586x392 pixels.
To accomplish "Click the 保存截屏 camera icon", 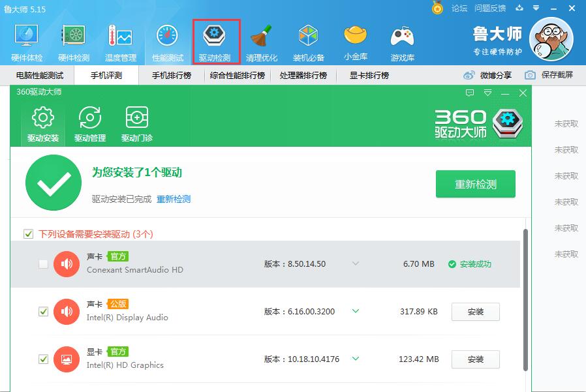I will [x=530, y=75].
